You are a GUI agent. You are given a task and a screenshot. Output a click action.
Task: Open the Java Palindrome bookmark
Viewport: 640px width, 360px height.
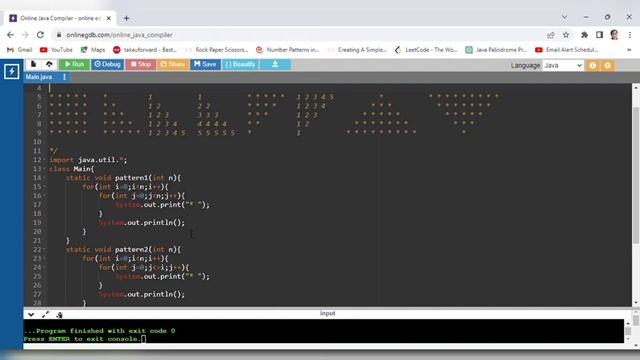tap(497, 50)
